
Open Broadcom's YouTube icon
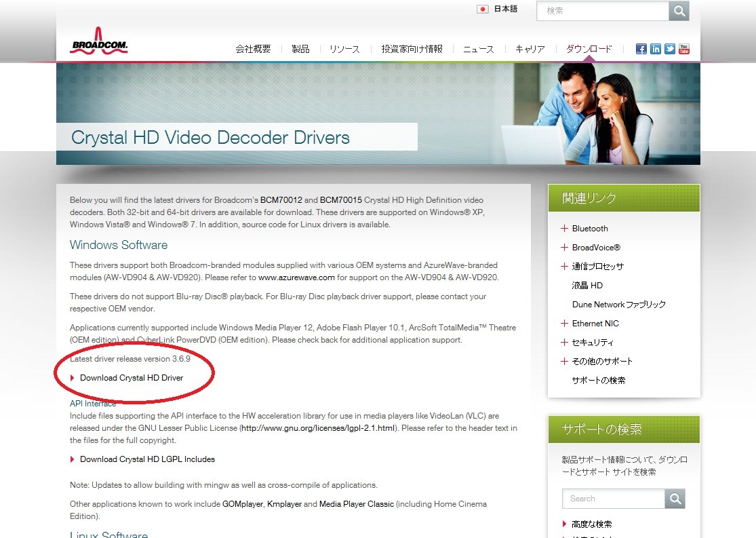[684, 49]
